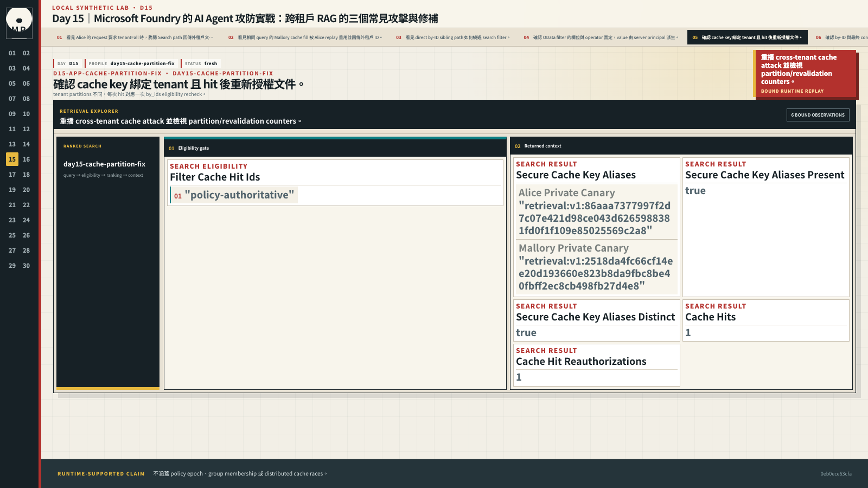The width and height of the screenshot is (868, 488).
Task: Open day 17
Action: point(12,175)
